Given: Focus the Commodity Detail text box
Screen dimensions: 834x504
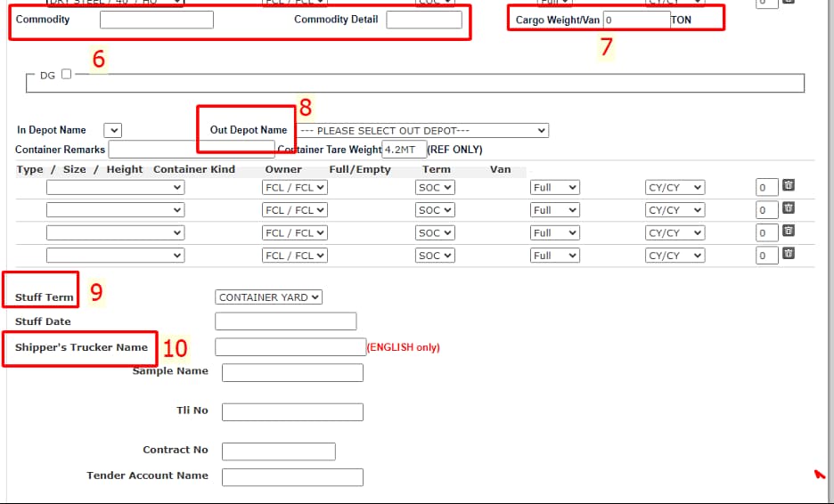Looking at the screenshot, I should click(x=423, y=20).
